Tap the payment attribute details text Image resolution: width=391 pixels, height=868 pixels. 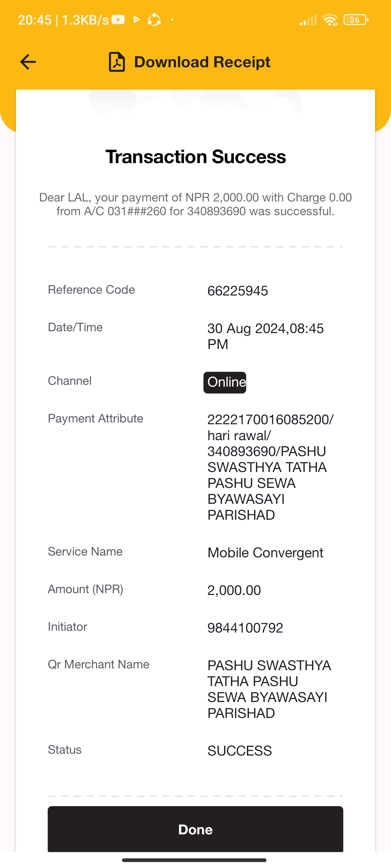point(270,467)
